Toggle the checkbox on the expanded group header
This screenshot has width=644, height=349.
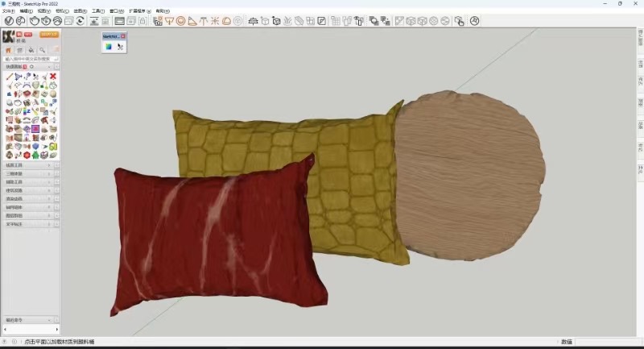tap(56, 66)
